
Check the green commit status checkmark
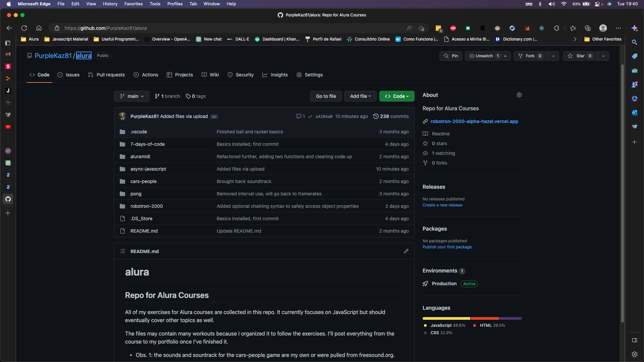[x=310, y=116]
